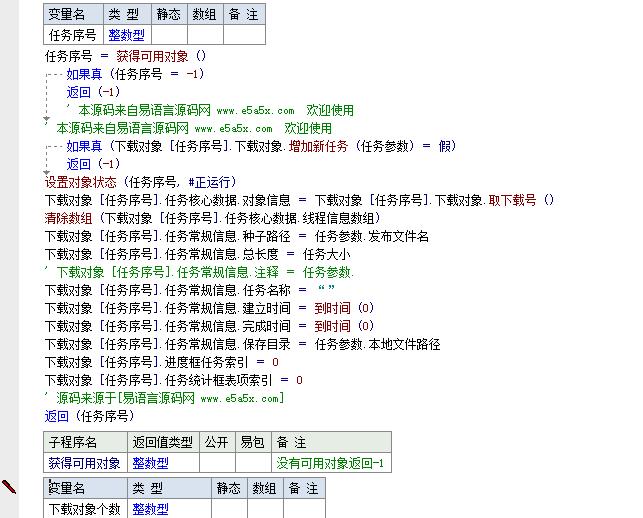Click the 下载对象个数 variable name cell
Image resolution: width=643 pixels, height=518 pixels.
click(x=85, y=509)
